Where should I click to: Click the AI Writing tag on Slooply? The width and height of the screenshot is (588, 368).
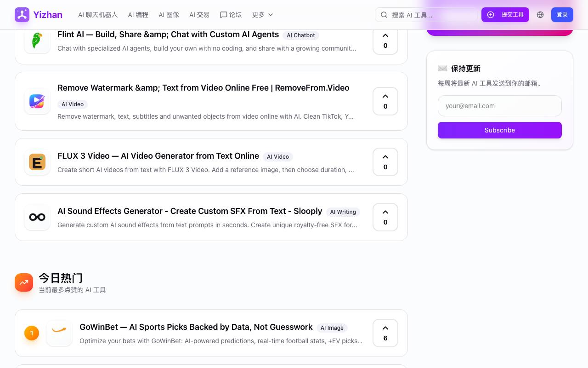point(343,212)
